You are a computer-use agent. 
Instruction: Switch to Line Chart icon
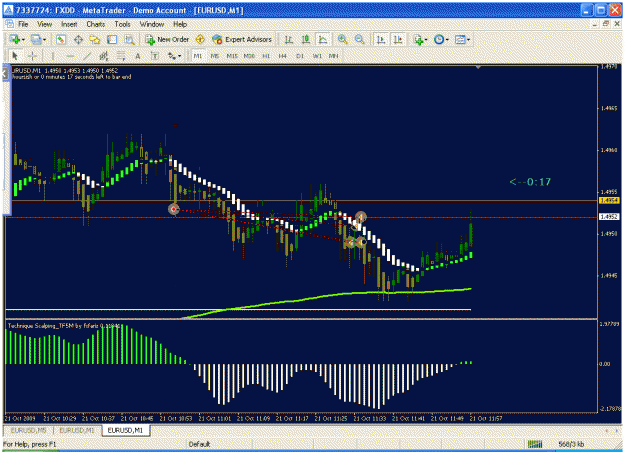tap(323, 39)
